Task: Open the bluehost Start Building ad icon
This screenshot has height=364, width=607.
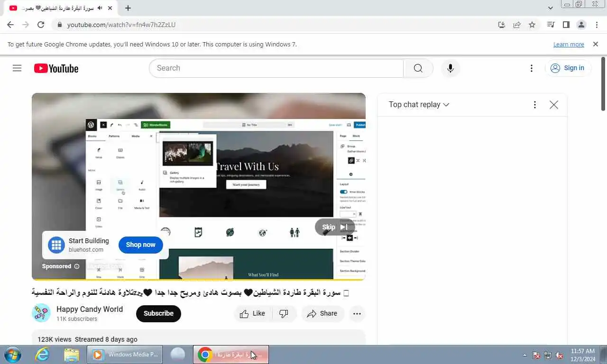Action: tap(56, 245)
